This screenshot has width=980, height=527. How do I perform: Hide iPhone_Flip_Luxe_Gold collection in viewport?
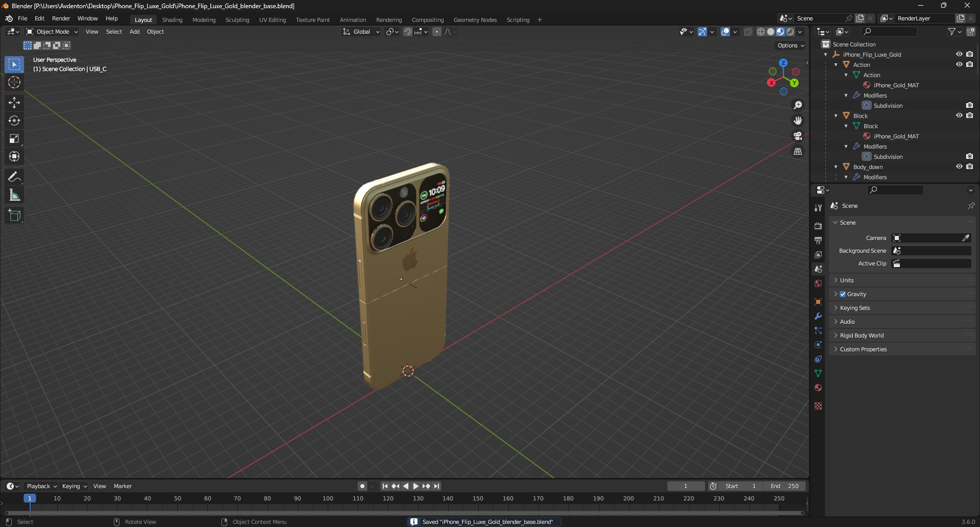[959, 54]
